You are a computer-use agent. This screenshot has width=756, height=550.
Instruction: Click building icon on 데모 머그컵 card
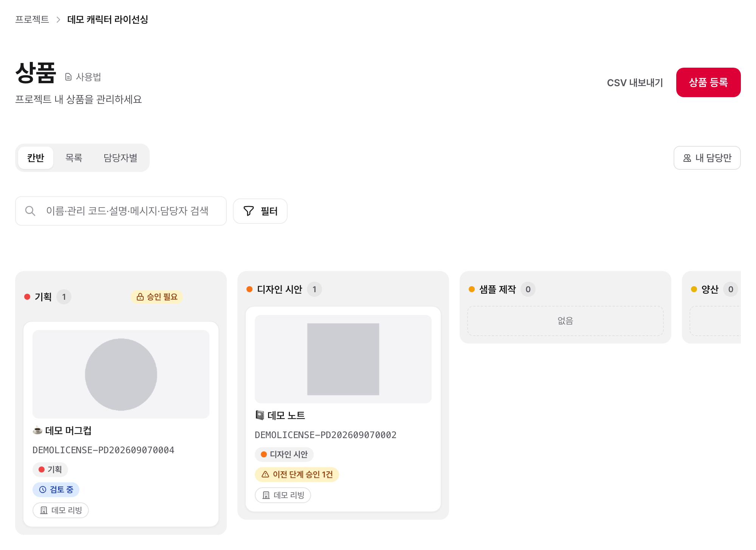tap(44, 510)
